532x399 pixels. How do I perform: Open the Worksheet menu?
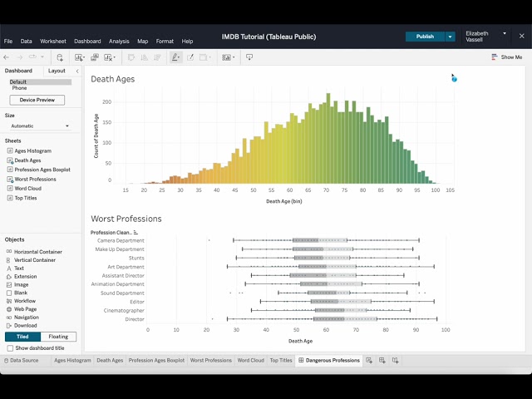53,41
